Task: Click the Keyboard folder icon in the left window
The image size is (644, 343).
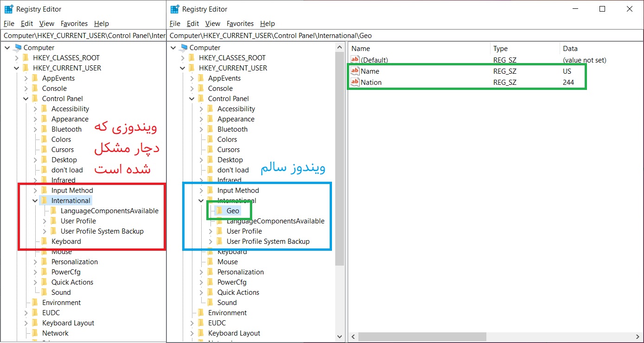Action: (x=45, y=241)
